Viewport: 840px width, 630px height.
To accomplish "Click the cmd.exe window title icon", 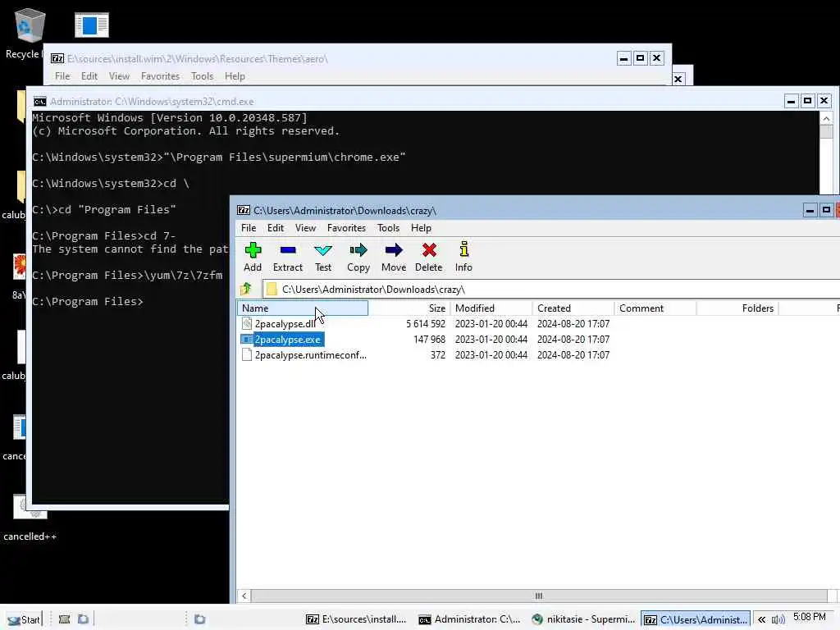I will click(39, 101).
